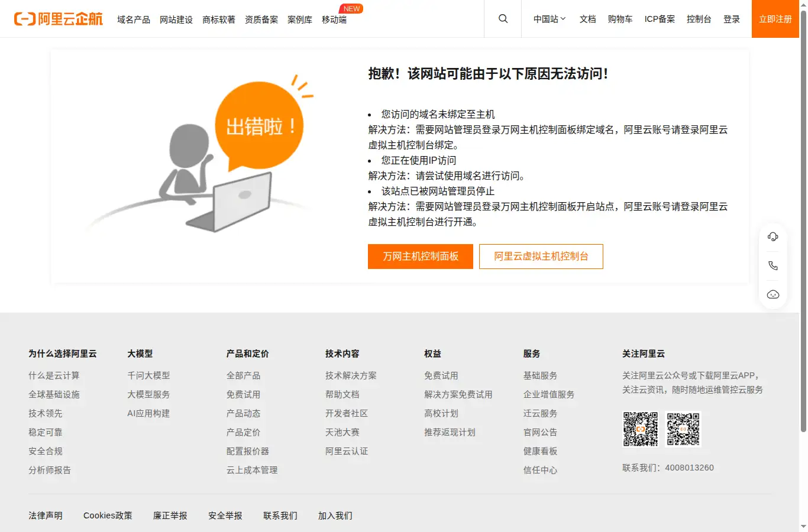Open the 购物车 shopping cart link

[x=620, y=19]
